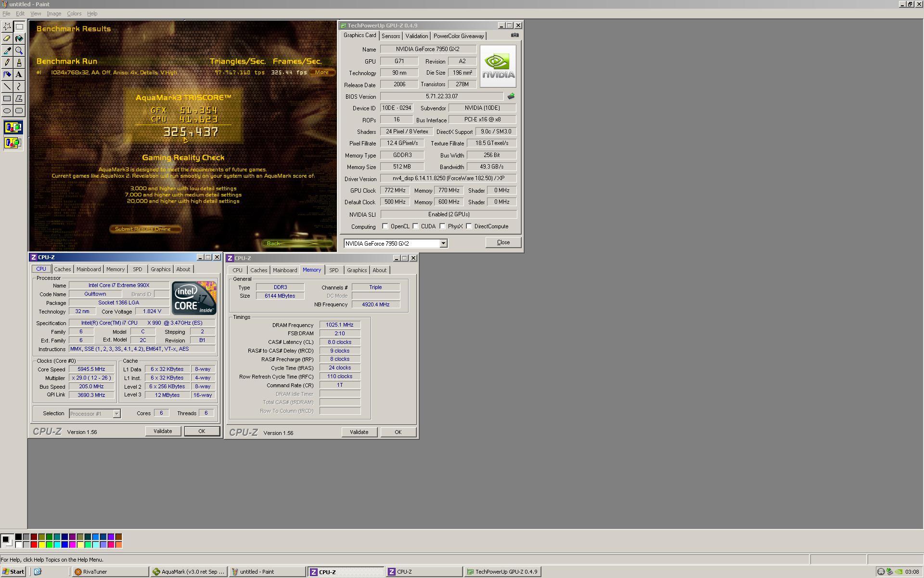Switch to TechPowerUp GPU-Z taskbar item
Viewport: 924px width, 578px height.
click(503, 572)
